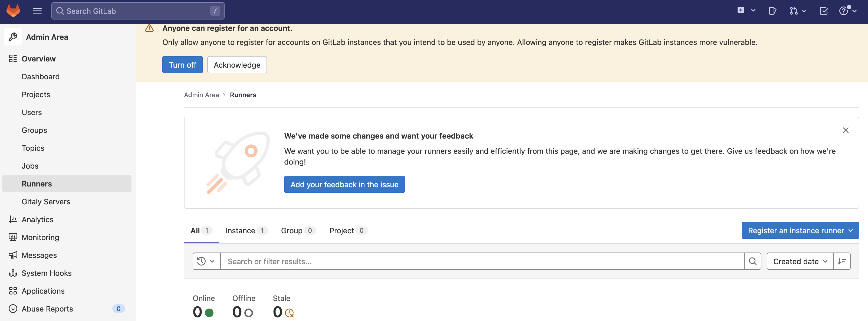Open the Applications section icon
The height and width of the screenshot is (321, 868).
click(x=13, y=291)
